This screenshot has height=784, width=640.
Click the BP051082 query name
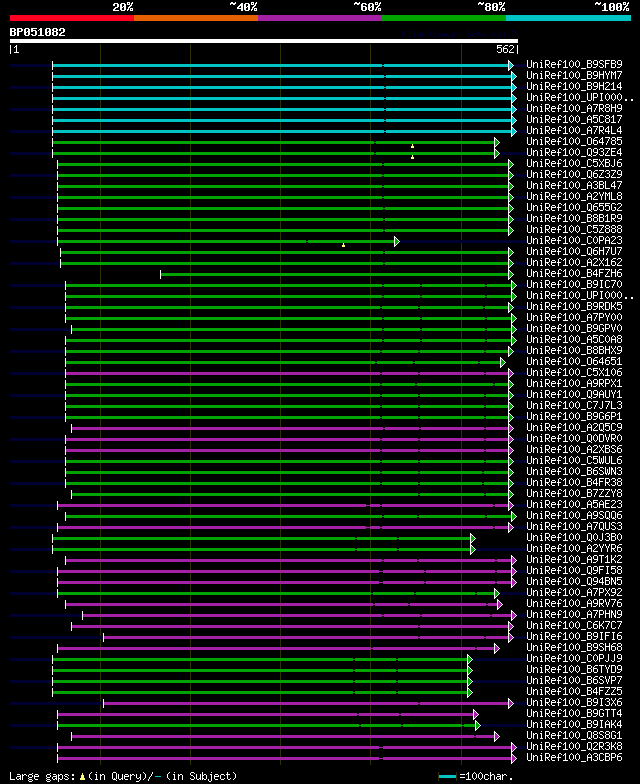(38, 32)
